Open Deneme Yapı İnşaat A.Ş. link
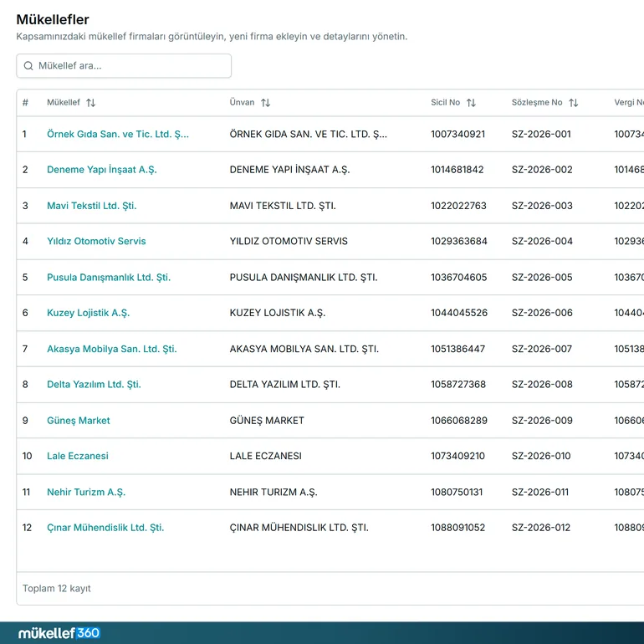 102,170
